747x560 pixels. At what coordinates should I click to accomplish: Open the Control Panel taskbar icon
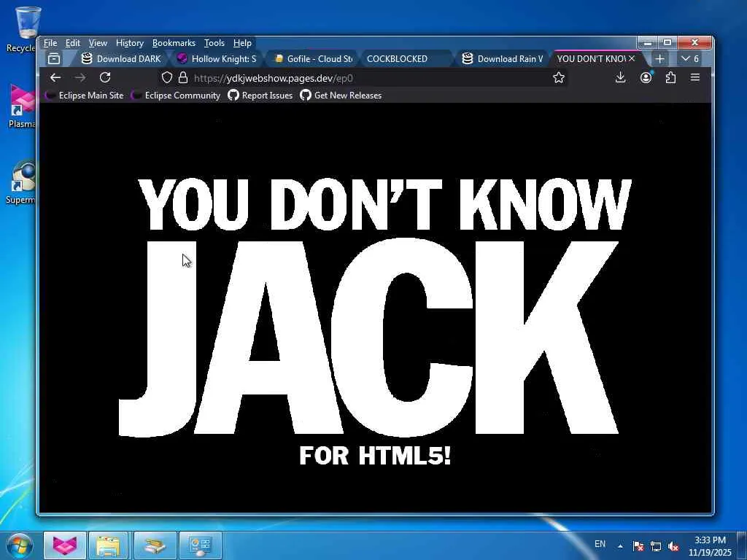pos(200,545)
